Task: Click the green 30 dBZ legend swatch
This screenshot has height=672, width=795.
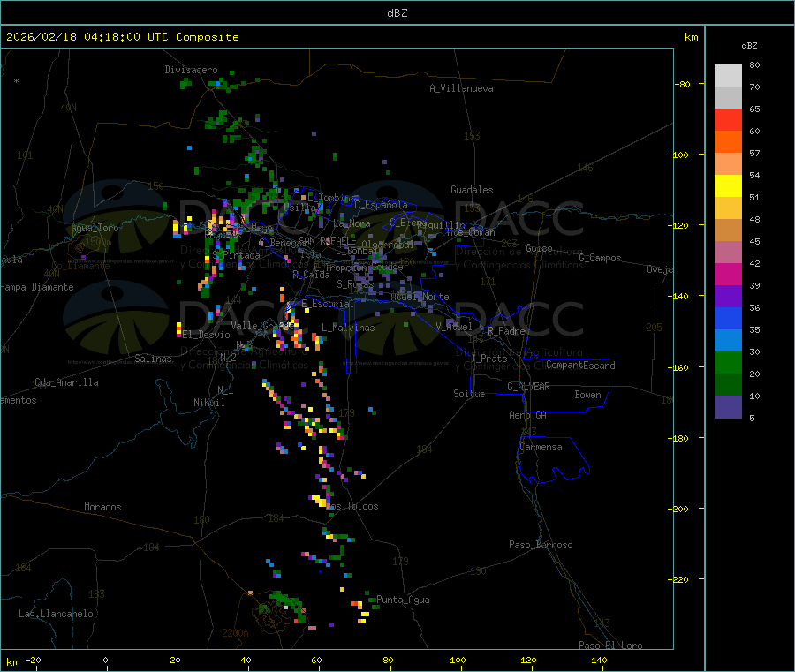Action: 728,362
